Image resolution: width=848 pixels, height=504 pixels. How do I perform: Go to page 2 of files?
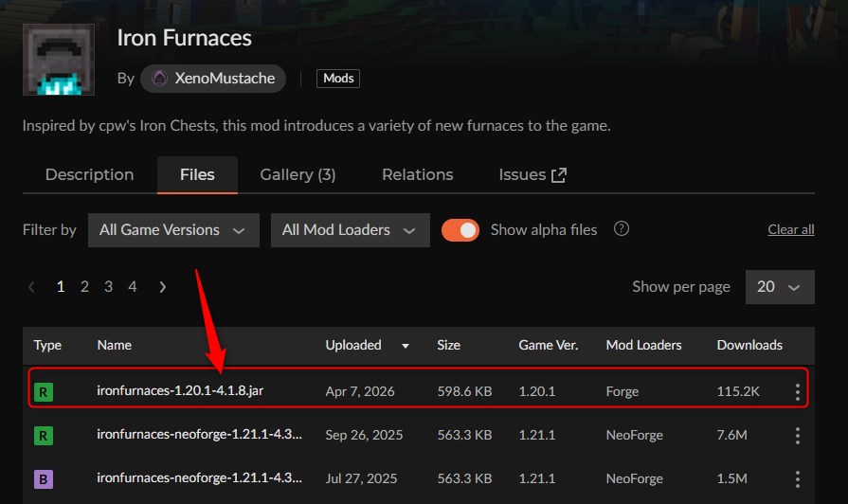click(x=84, y=287)
